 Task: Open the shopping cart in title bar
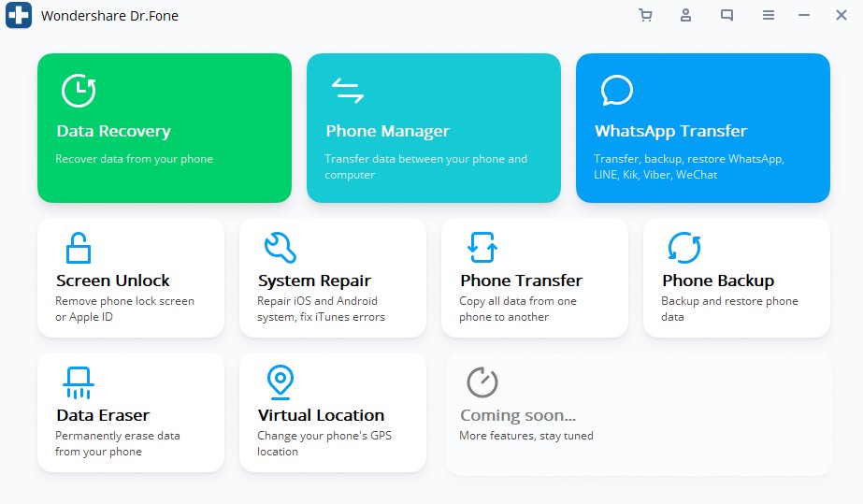[645, 15]
